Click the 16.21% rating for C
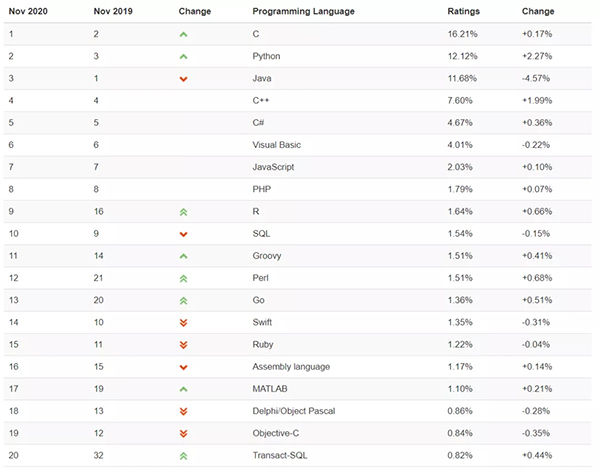600x471 pixels. (x=462, y=33)
